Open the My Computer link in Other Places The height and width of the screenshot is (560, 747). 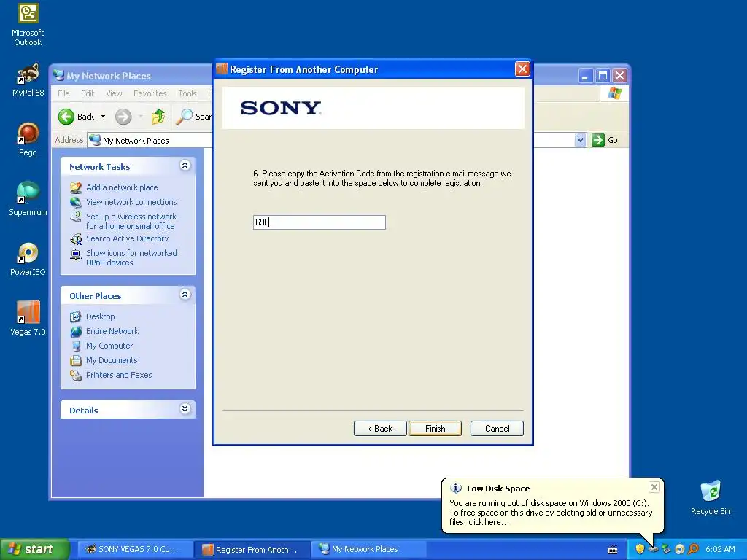(x=109, y=346)
